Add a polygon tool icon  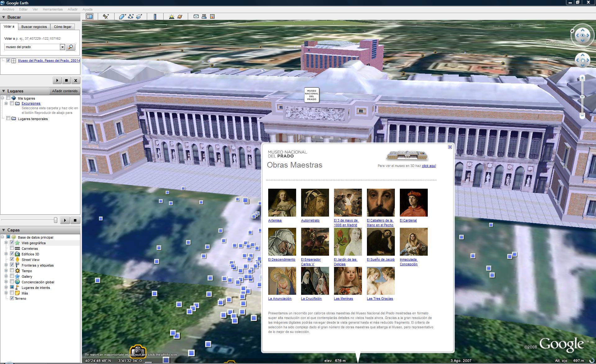(x=122, y=16)
